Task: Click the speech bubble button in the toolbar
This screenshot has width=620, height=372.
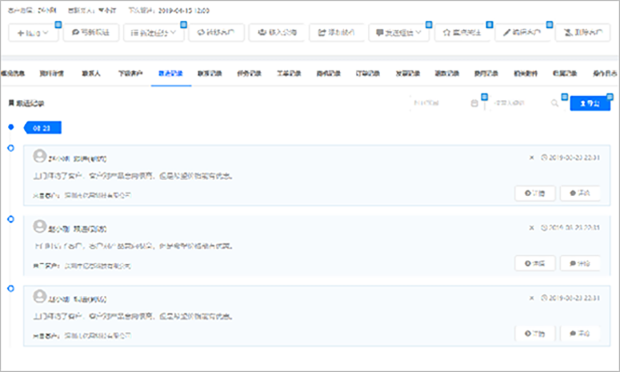Action: click(91, 32)
